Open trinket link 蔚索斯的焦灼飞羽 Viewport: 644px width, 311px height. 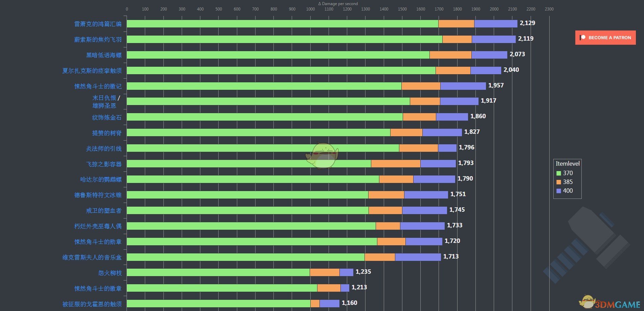click(x=98, y=39)
